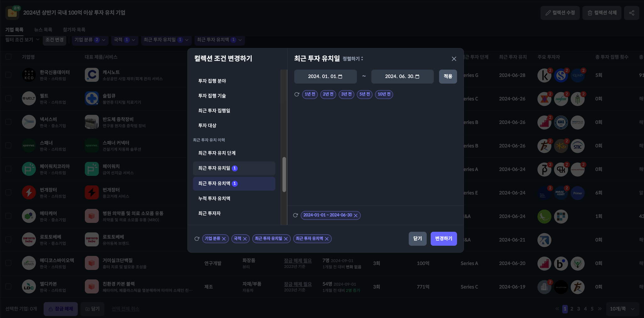This screenshot has height=318, width=644.
Task: Switch to the 뉴스 목록 tab
Action: click(x=43, y=30)
